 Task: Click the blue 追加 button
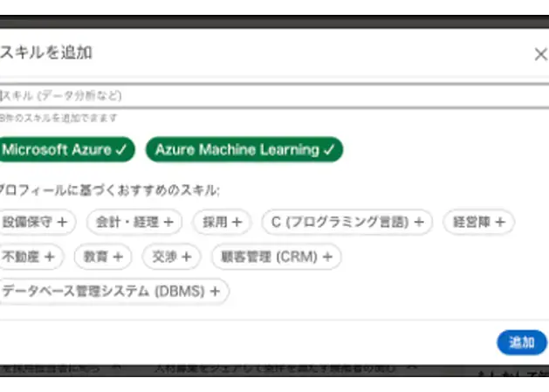pyautogui.click(x=522, y=342)
